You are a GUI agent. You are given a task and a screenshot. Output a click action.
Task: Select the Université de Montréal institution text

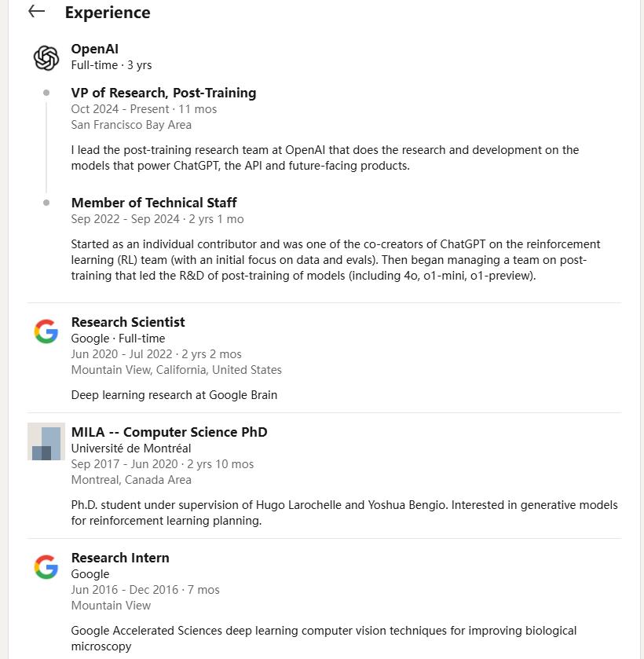coord(131,448)
